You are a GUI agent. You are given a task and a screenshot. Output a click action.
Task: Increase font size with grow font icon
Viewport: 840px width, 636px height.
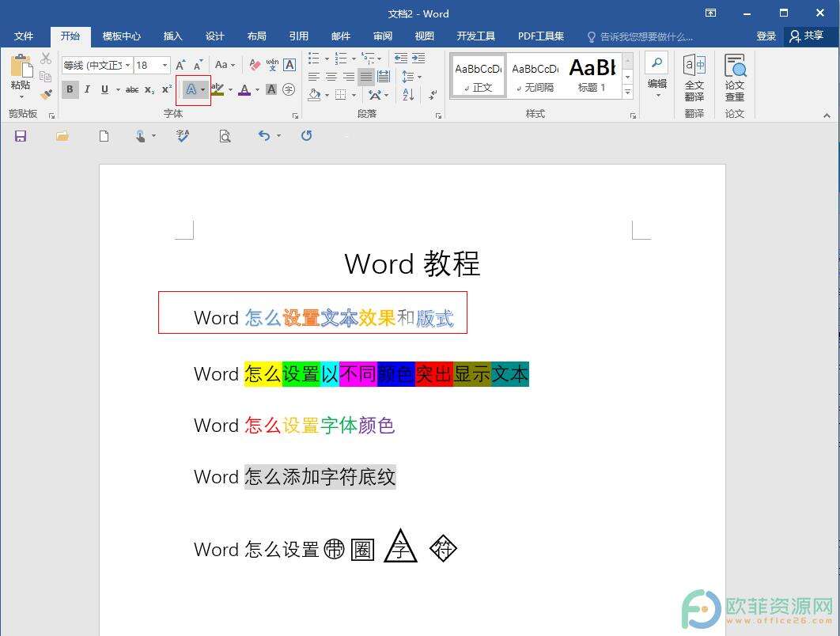pyautogui.click(x=181, y=65)
